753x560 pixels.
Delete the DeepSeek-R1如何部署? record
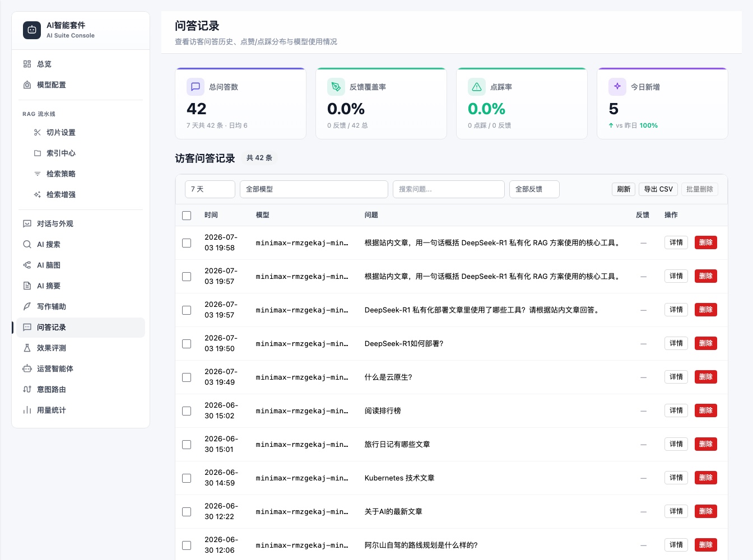[x=706, y=343]
